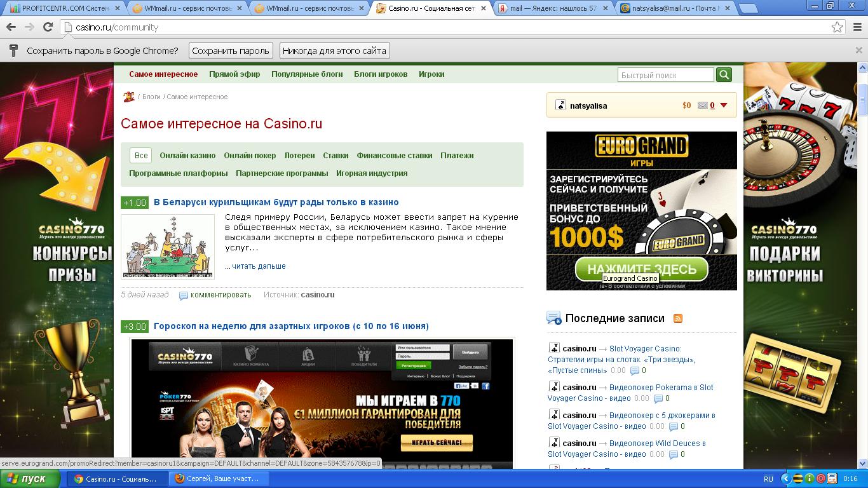Close the mail — Яндекс tab
868x488 pixels.
[x=604, y=8]
